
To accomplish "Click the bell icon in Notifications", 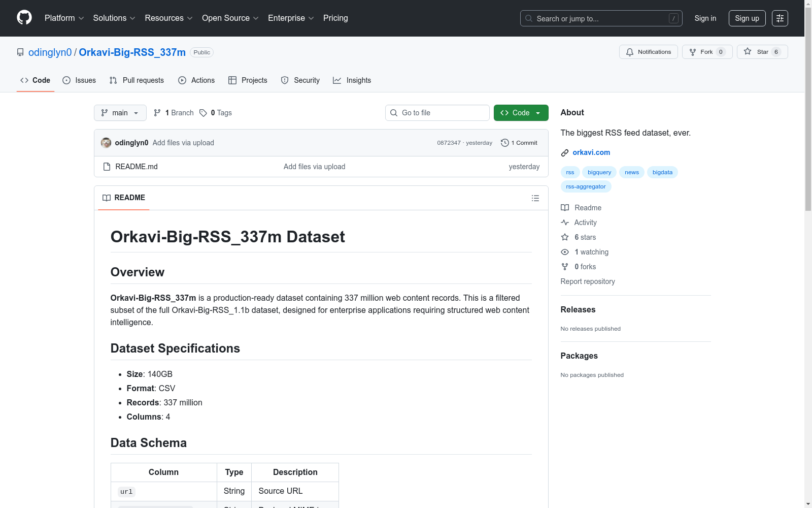I will [630, 52].
